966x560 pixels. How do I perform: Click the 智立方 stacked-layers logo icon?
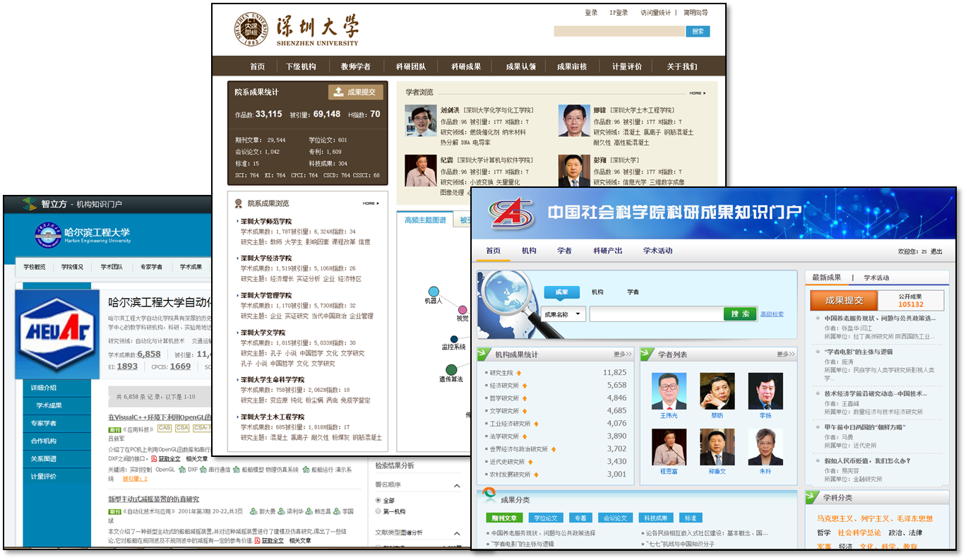[29, 204]
